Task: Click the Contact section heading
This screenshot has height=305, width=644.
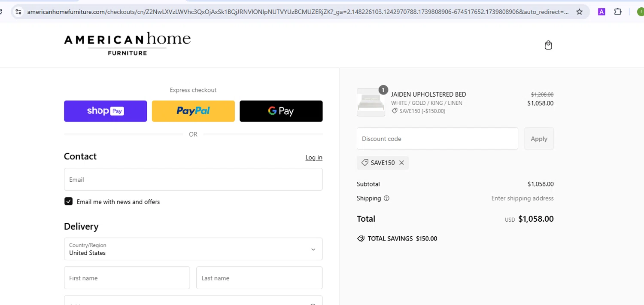Action: (80, 156)
